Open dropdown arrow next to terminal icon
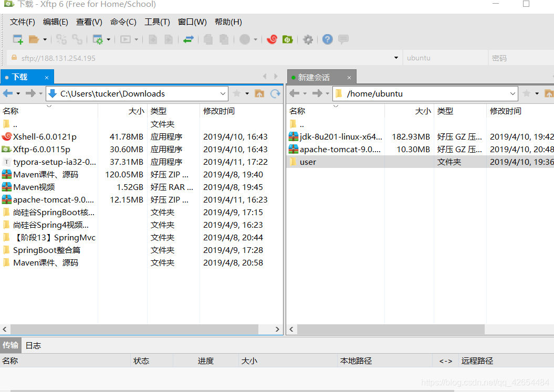 137,39
